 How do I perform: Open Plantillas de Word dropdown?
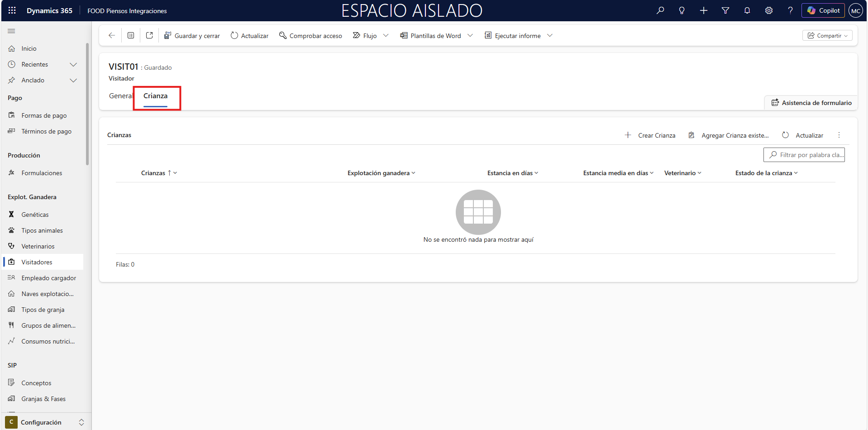coord(470,35)
